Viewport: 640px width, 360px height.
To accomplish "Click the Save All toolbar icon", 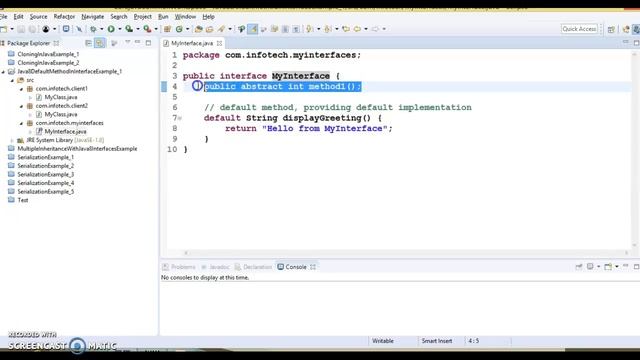I will click(32, 29).
